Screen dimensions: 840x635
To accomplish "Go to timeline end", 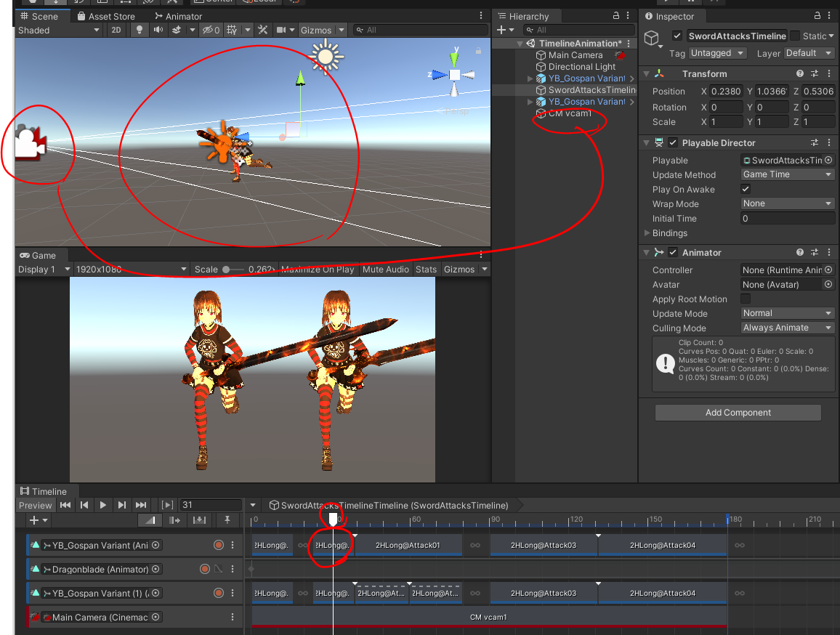I will [141, 505].
